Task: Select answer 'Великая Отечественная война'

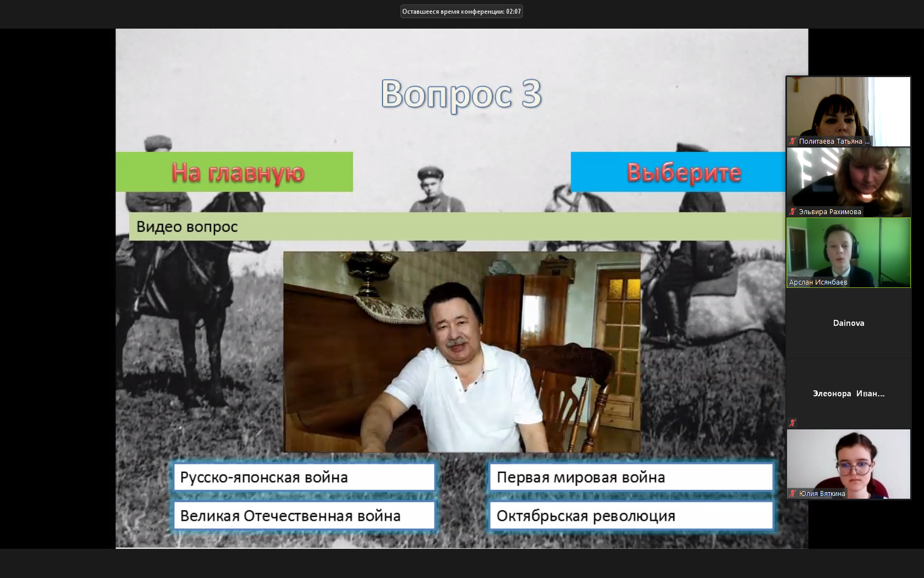Action: 304,516
